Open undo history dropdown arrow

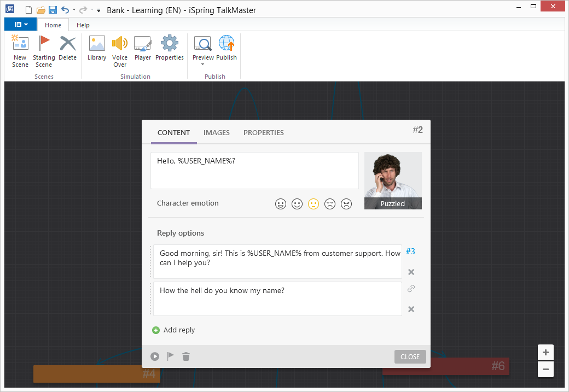point(74,10)
